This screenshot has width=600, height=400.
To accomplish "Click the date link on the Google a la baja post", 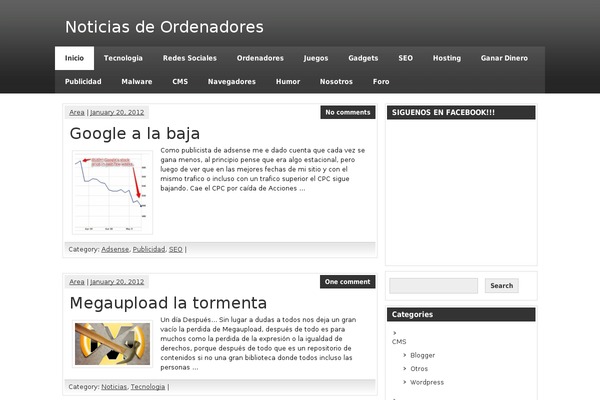I will (117, 113).
